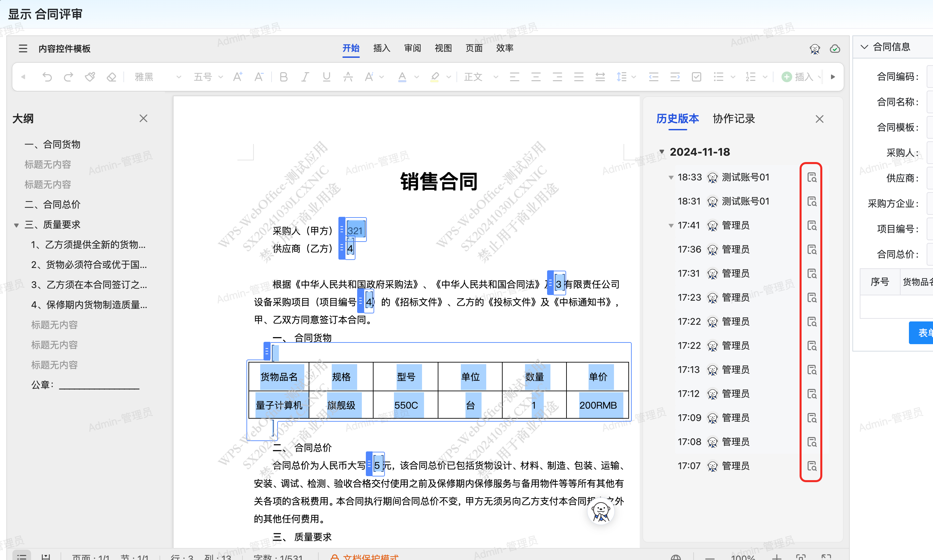Open the bulleted list dropdown arrow
Screen dimensions: 933x560
pyautogui.click(x=733, y=78)
